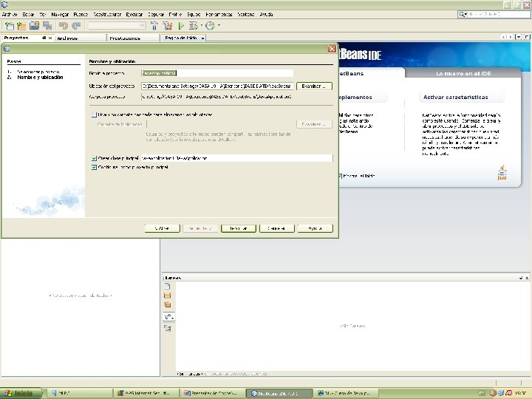Image resolution: width=532 pixels, height=399 pixels.
Task: Open the Ayuda menu
Action: [x=266, y=14]
